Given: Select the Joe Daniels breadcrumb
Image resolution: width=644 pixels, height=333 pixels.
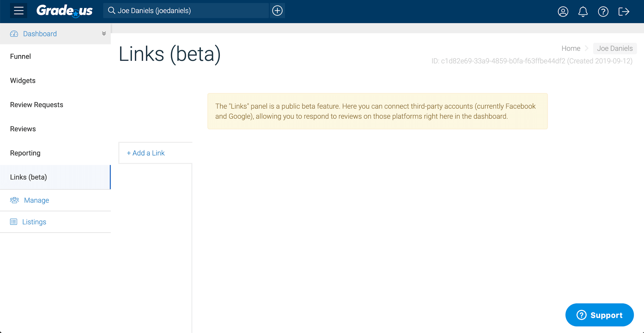Looking at the screenshot, I should pyautogui.click(x=615, y=48).
